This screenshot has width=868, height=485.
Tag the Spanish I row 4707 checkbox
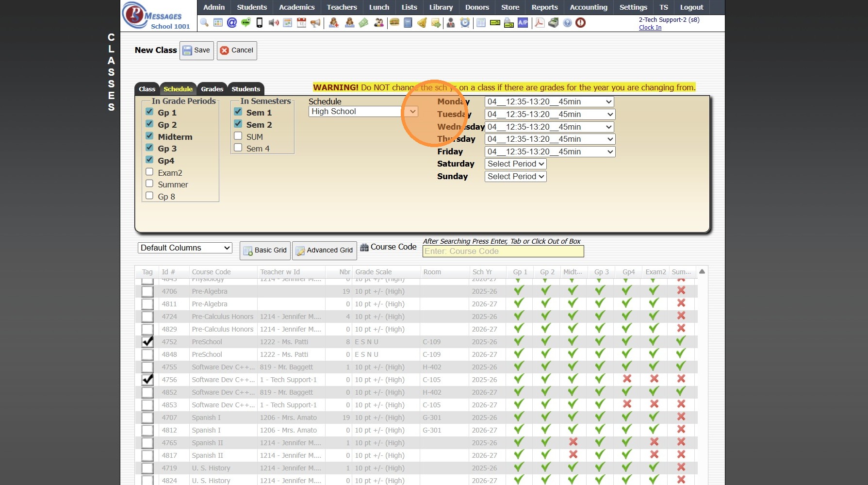[147, 418]
